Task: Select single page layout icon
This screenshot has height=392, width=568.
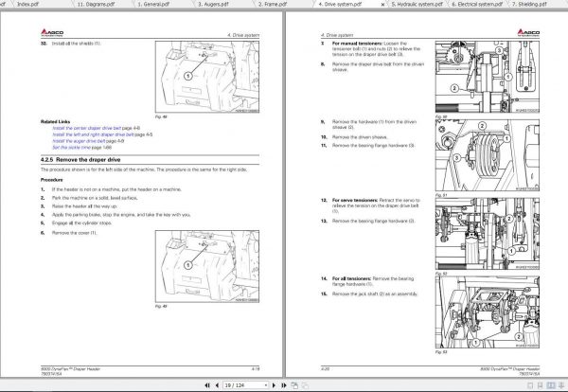Action: click(531, 385)
